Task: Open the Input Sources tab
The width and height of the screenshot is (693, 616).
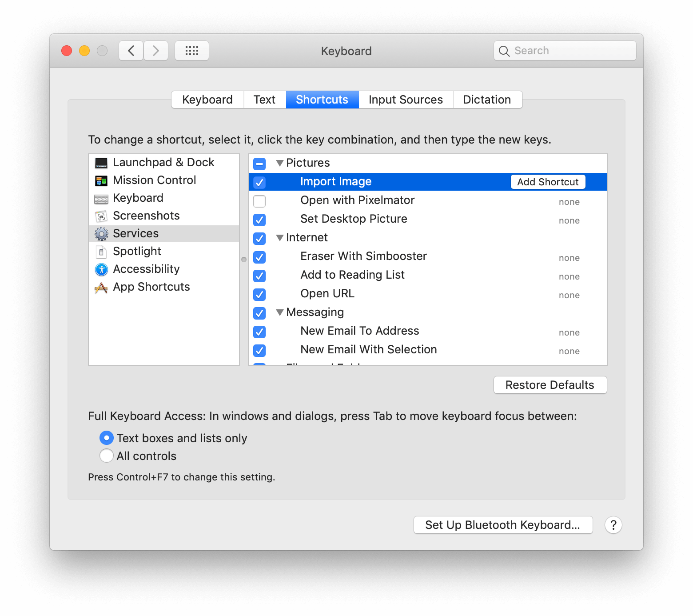Action: tap(406, 100)
